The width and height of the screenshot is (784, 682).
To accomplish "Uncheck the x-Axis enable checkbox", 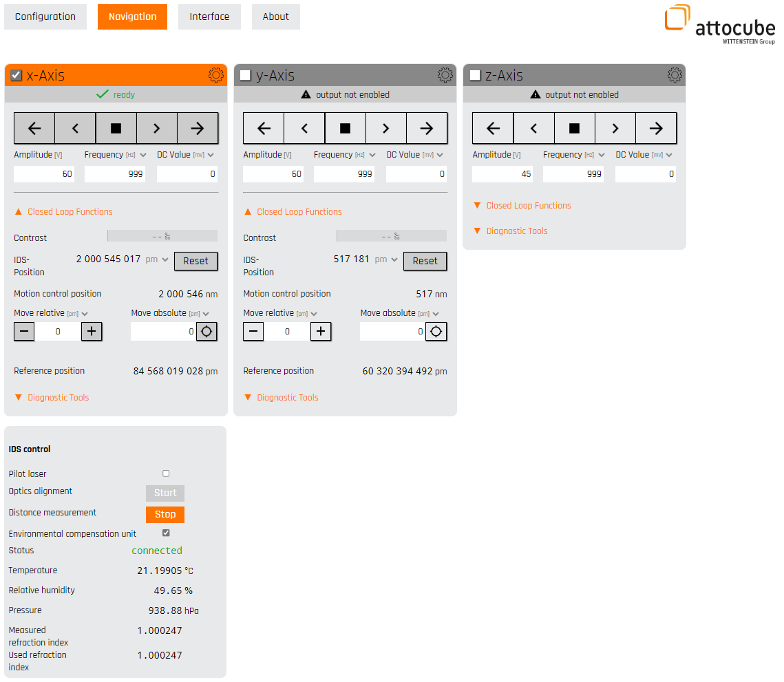I will 17,75.
